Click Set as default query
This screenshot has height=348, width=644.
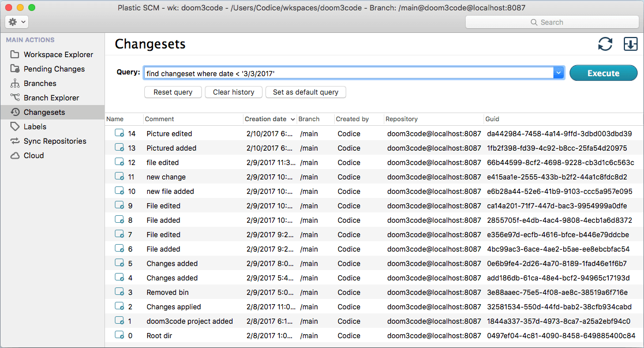[306, 92]
